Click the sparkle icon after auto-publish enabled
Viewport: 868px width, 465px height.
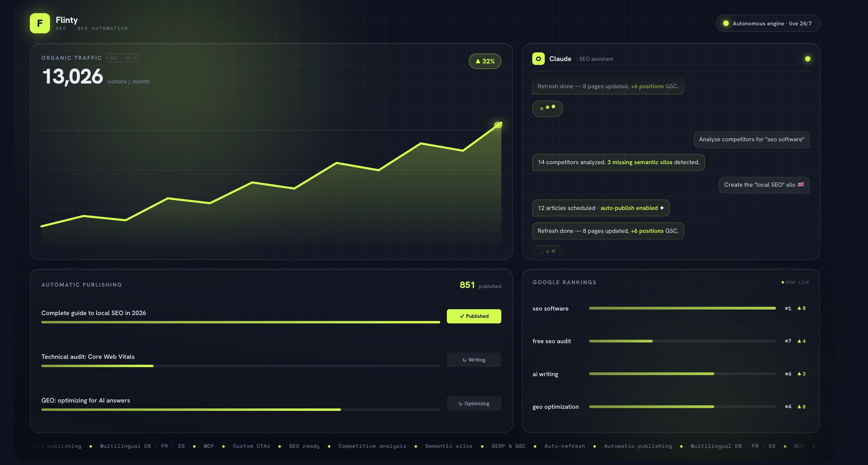pos(662,208)
